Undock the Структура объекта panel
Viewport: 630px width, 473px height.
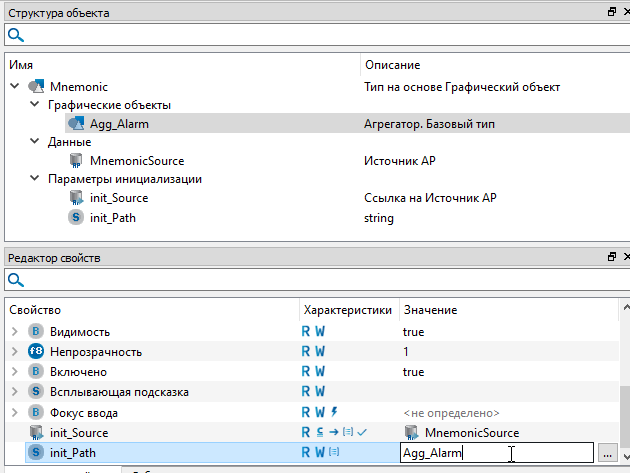tap(611, 12)
